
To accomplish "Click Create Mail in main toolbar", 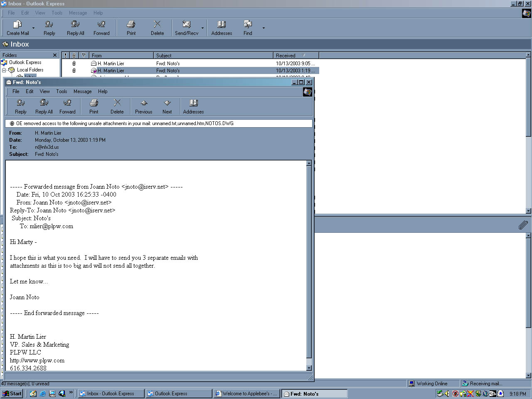I will tap(17, 28).
